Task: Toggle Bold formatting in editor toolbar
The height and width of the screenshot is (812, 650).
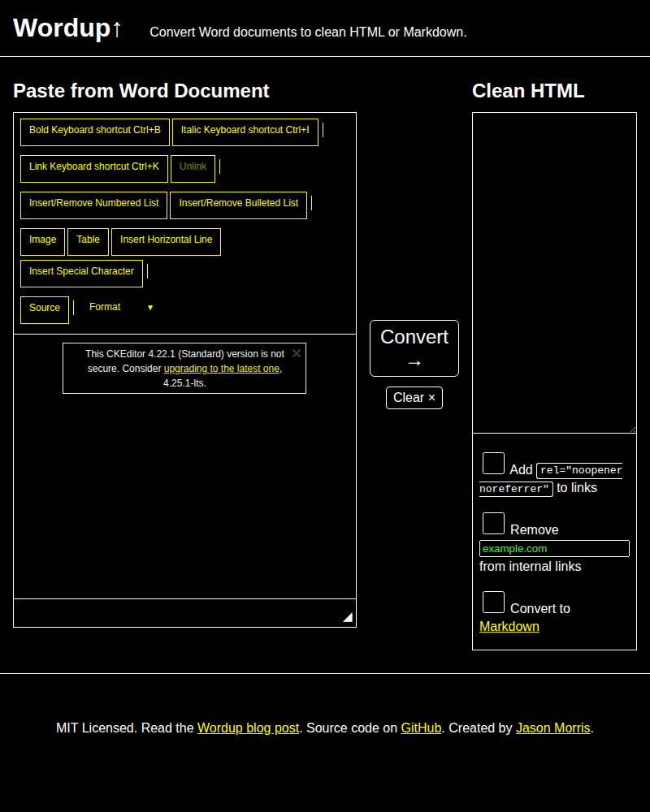Action: (x=95, y=132)
